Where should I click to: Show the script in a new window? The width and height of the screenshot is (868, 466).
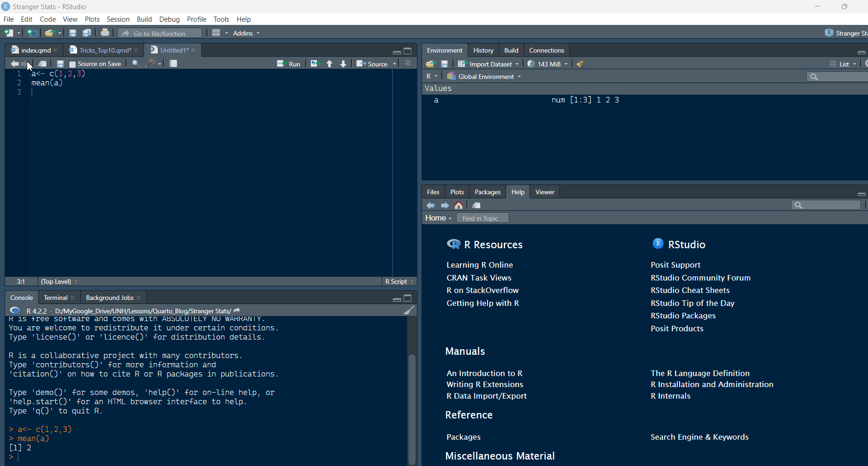coord(42,64)
